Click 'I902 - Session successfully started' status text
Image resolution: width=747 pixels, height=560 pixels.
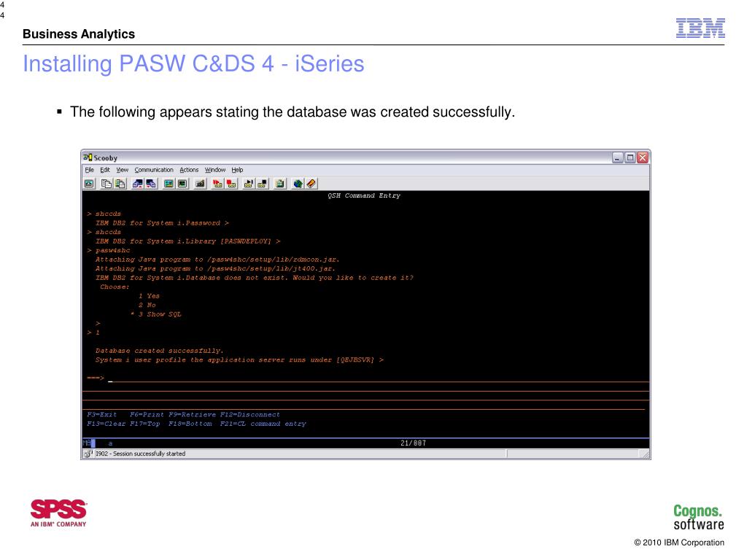click(x=140, y=454)
